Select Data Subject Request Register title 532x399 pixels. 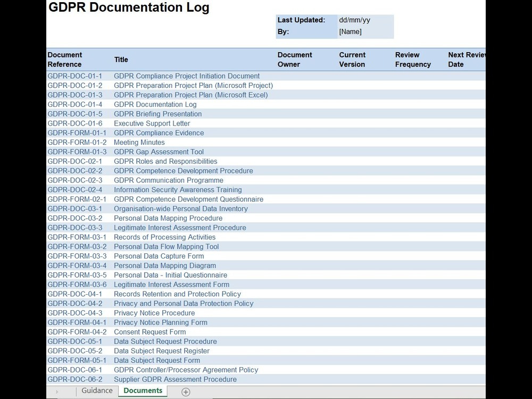point(162,352)
